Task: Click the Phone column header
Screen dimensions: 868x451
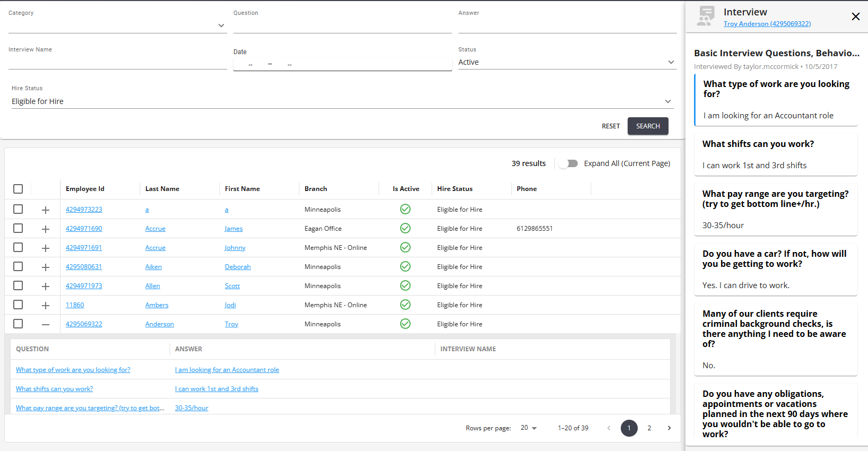Action: coord(527,189)
